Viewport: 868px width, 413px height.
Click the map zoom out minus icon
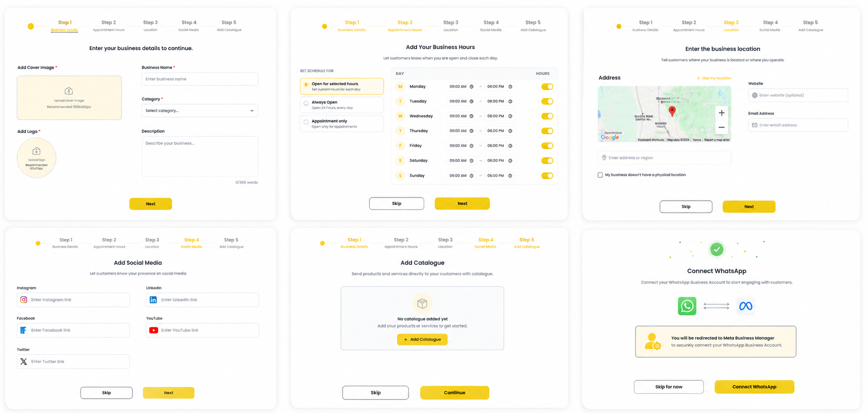(722, 127)
